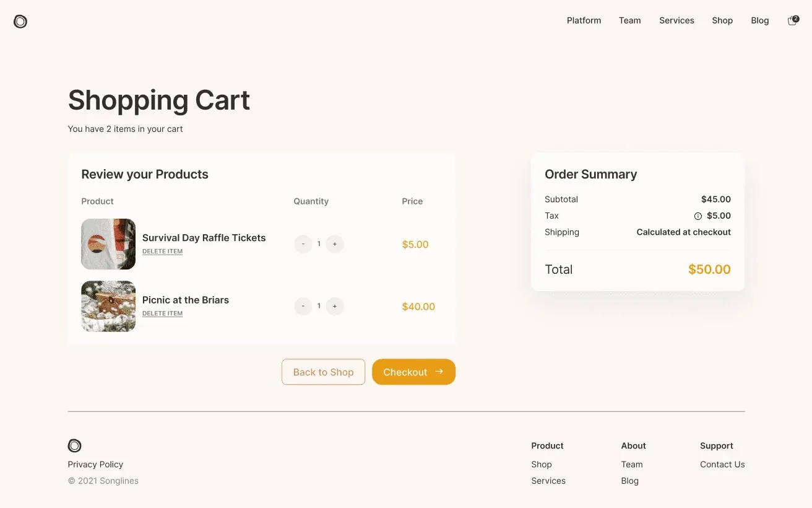812x508 pixels.
Task: Click the footer Services link under Product
Action: (548, 481)
